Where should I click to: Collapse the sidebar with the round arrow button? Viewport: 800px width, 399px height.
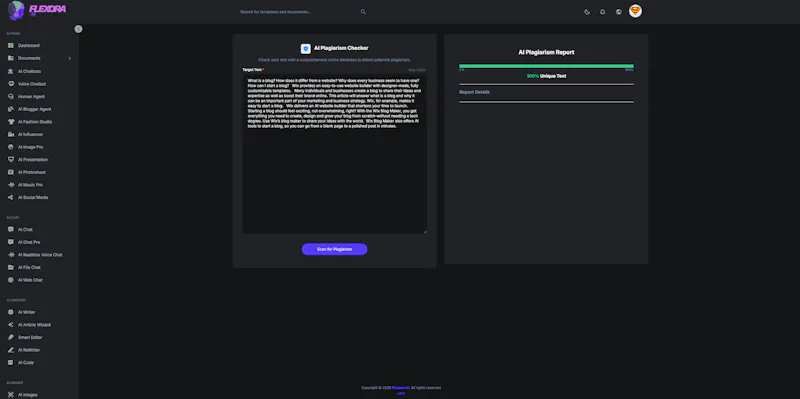click(x=78, y=29)
